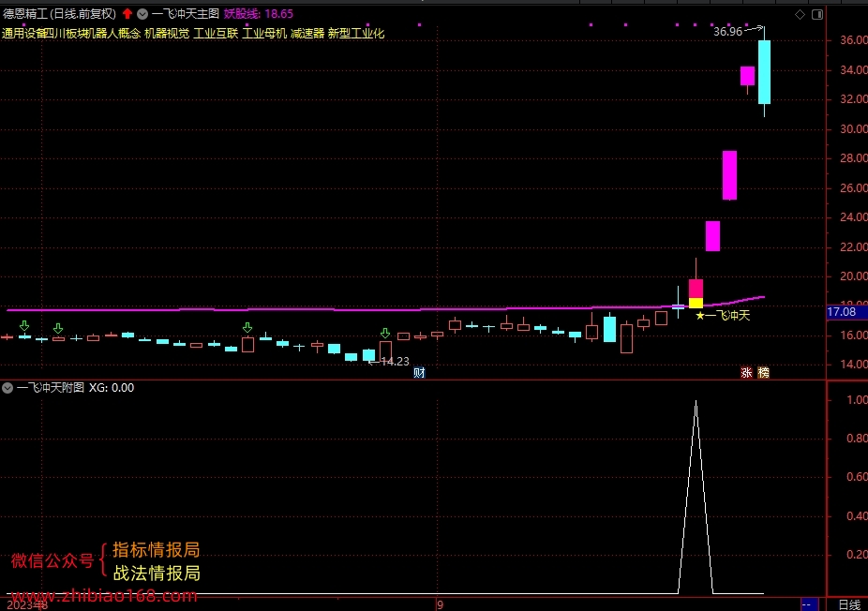Click the 妖股线: 18.65 indicator value
The image size is (868, 611).
259,14
